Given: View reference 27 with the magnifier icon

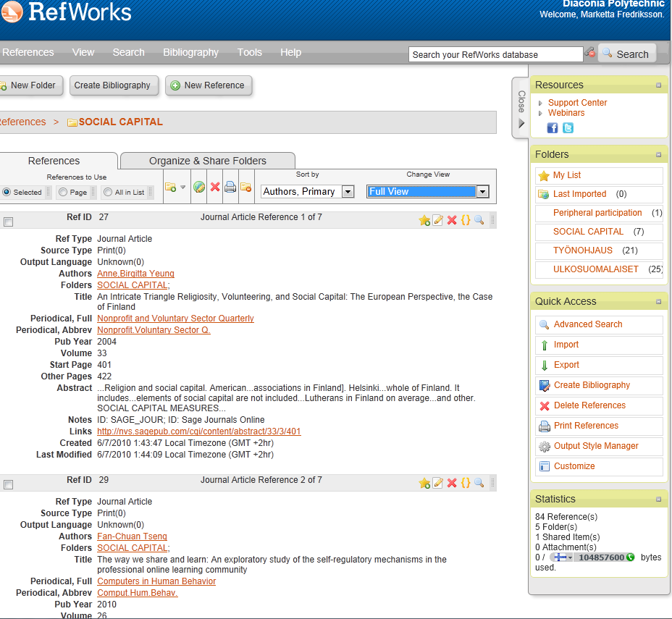Looking at the screenshot, I should pyautogui.click(x=479, y=220).
